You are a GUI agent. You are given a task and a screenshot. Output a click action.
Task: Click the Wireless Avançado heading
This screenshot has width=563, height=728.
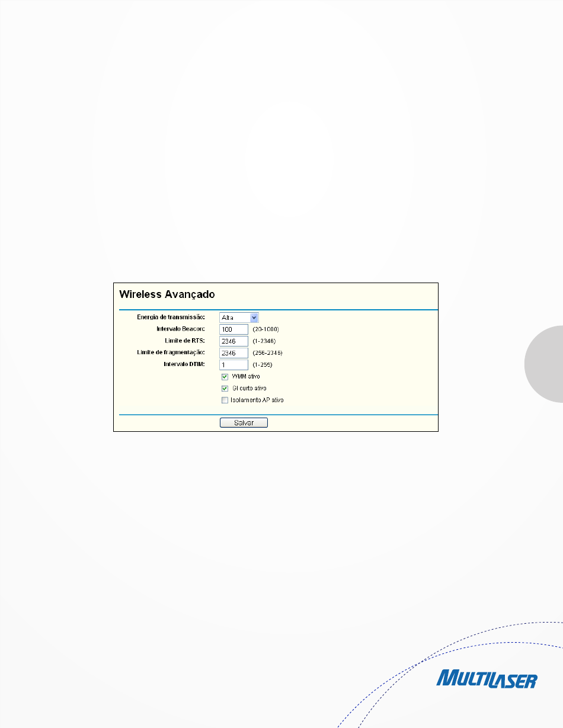click(167, 294)
